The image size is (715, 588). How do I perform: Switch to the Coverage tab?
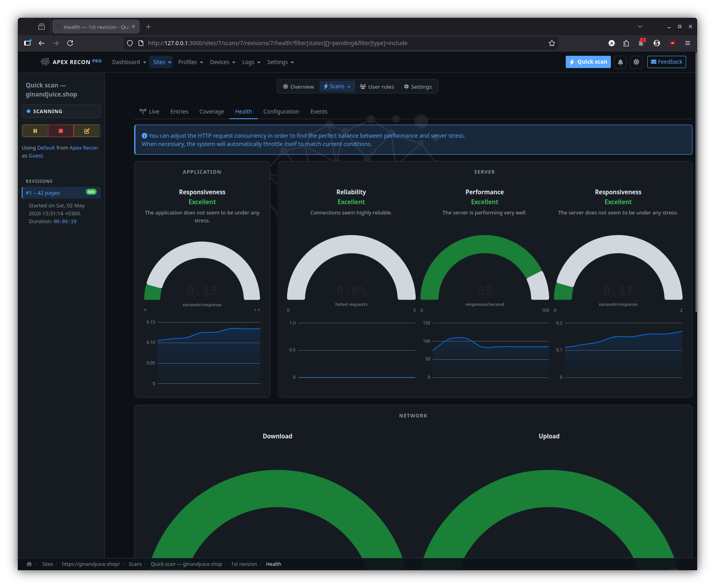[x=211, y=112]
